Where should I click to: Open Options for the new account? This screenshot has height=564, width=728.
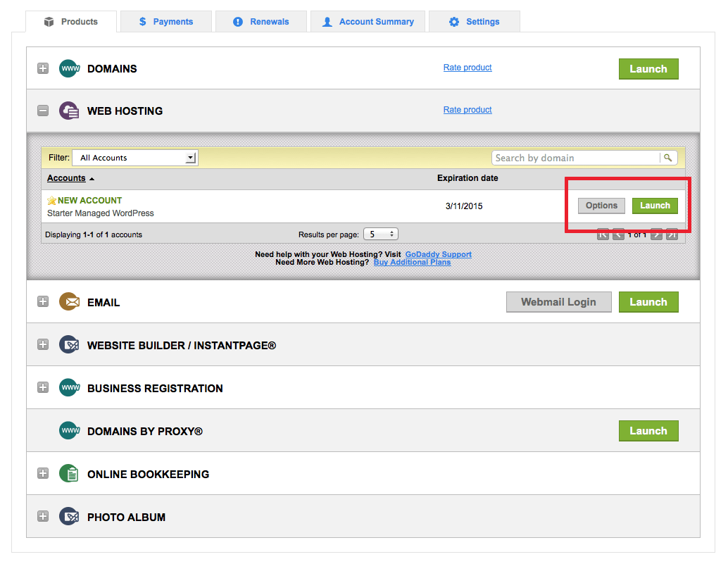pos(601,206)
